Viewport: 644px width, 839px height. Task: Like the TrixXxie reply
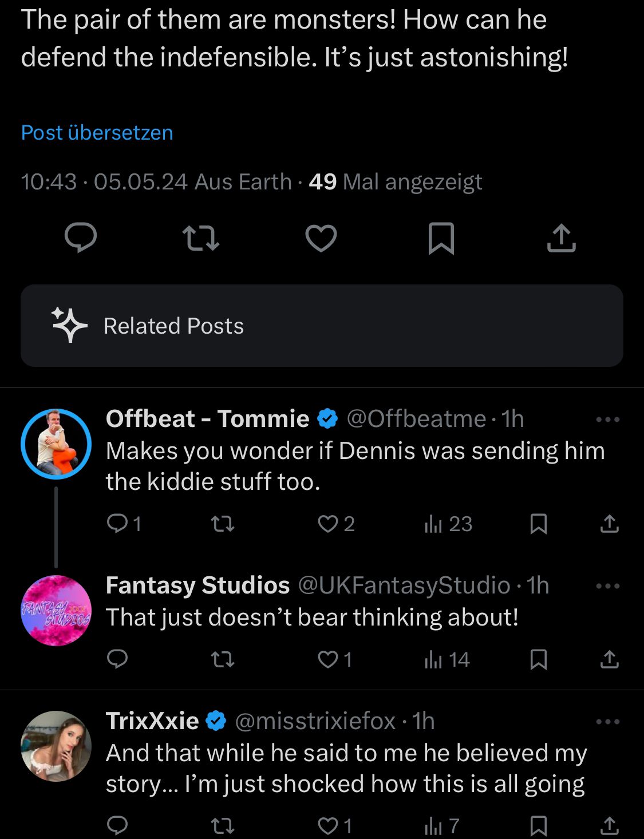[x=329, y=826]
